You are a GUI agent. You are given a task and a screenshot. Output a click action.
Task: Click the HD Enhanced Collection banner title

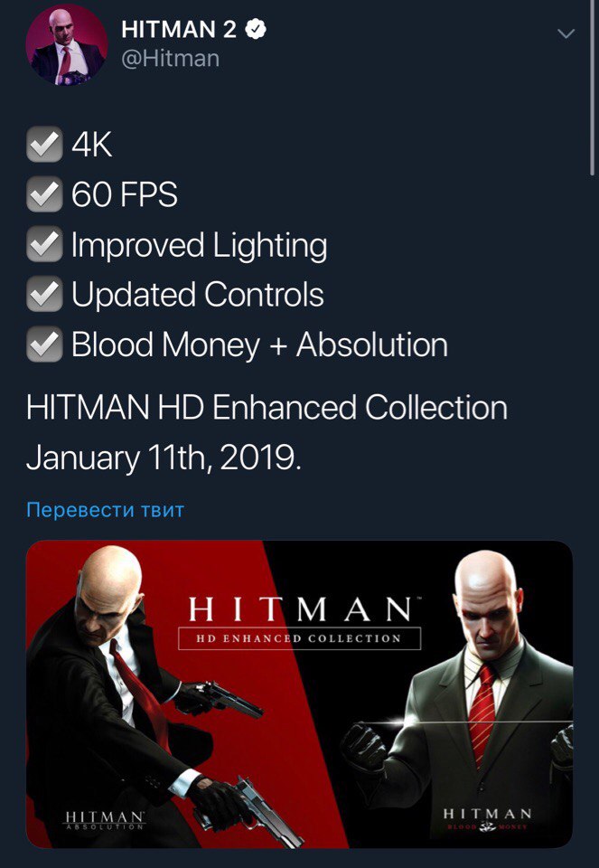(299, 622)
